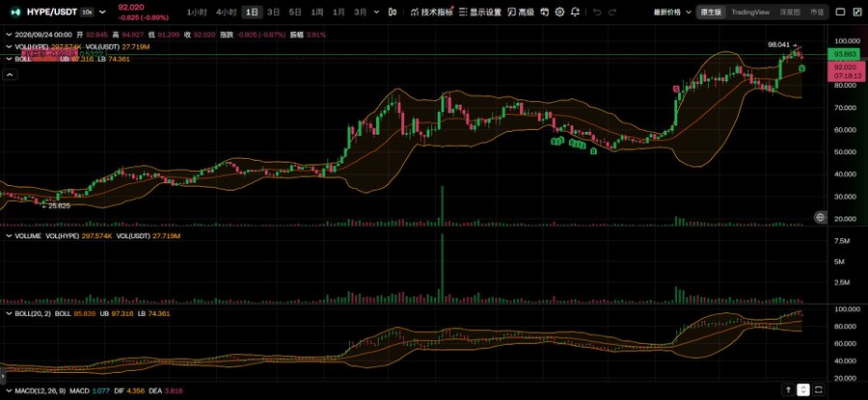Viewport: 868px width, 400px height.
Task: Click the HYPE token logo icon
Action: pyautogui.click(x=16, y=12)
